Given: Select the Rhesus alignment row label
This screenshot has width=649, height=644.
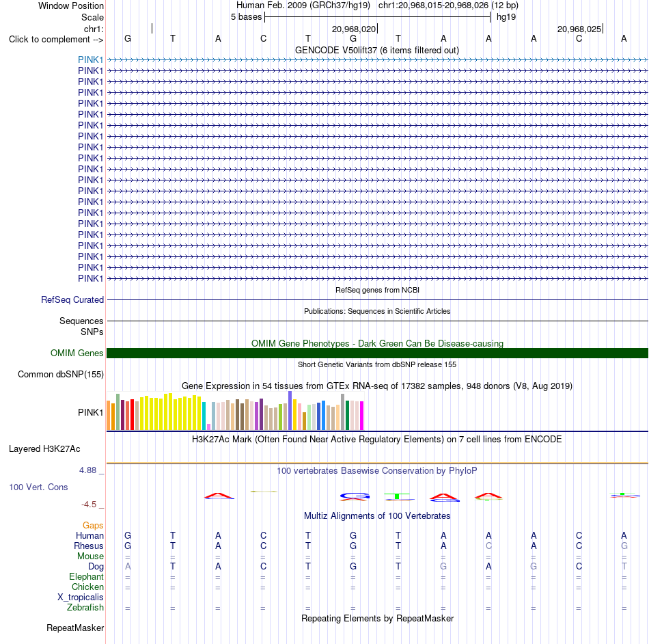Looking at the screenshot, I should pos(89,546).
